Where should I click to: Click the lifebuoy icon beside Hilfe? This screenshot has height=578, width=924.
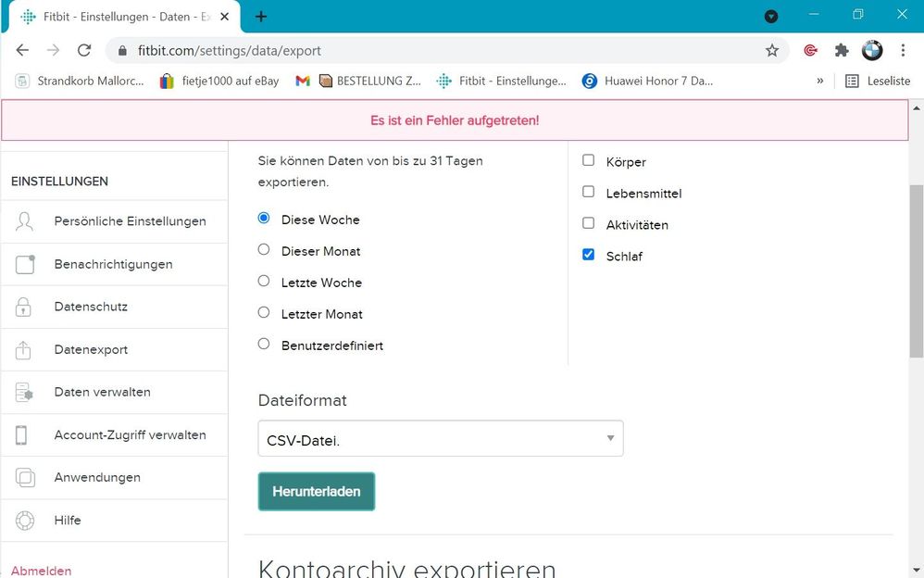pyautogui.click(x=25, y=521)
